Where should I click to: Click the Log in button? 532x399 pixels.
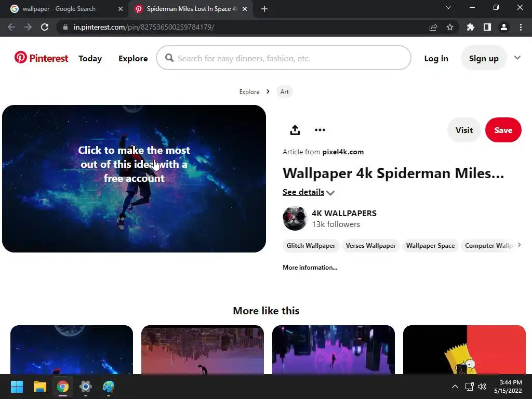(x=436, y=58)
